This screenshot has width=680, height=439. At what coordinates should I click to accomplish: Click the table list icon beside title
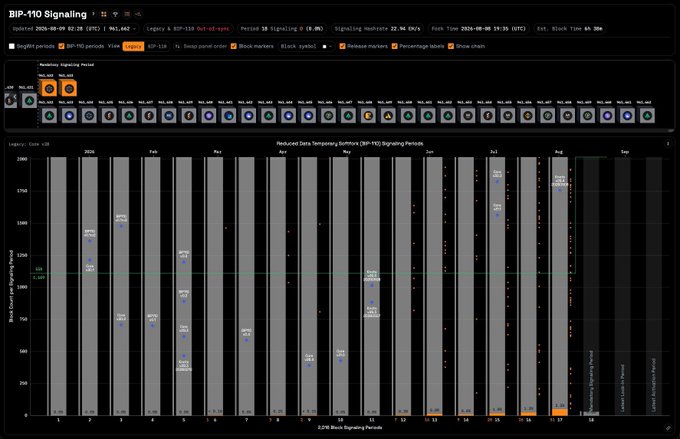[127, 14]
